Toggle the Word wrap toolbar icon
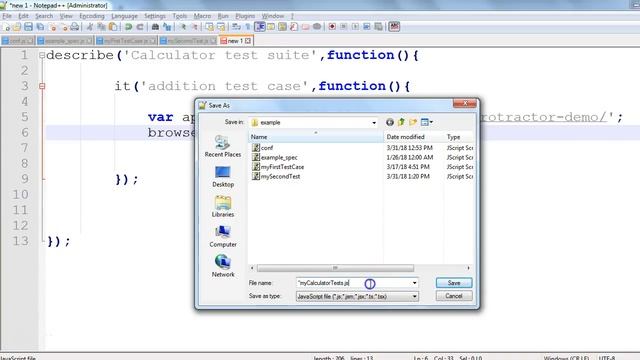Viewport: 640px width, 360px height. click(x=236, y=27)
